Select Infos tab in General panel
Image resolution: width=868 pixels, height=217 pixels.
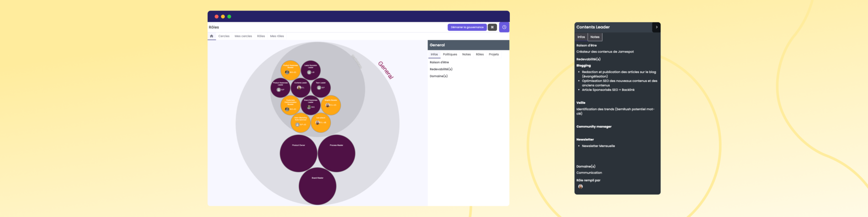click(x=434, y=54)
